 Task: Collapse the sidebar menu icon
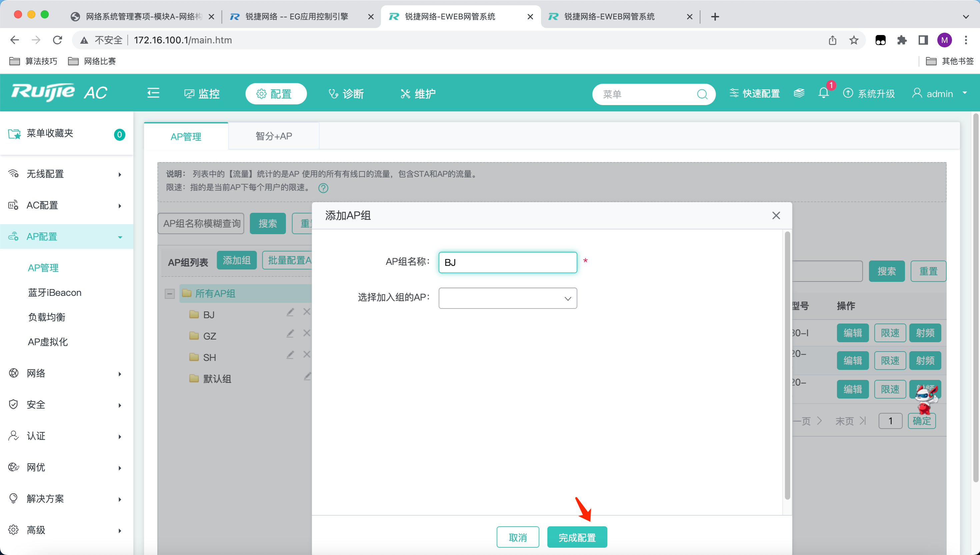[x=153, y=93]
